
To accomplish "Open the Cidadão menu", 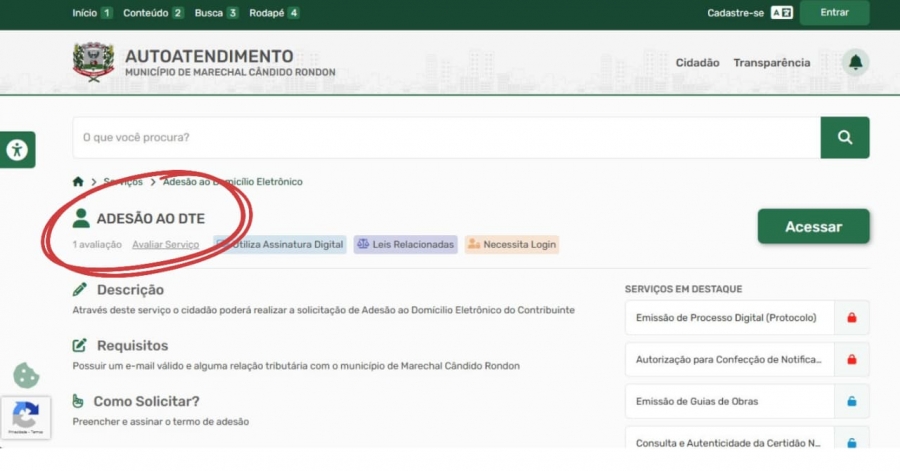I will coord(697,63).
